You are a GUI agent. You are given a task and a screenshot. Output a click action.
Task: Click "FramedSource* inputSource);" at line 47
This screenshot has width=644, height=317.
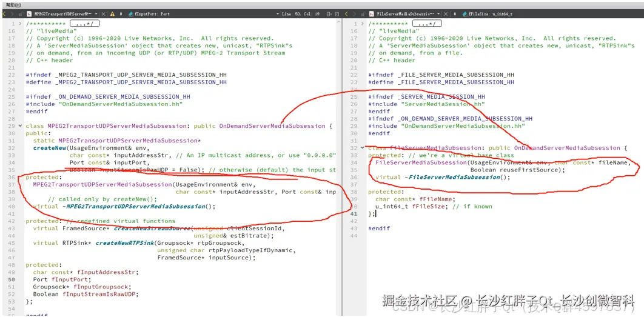tap(206, 258)
